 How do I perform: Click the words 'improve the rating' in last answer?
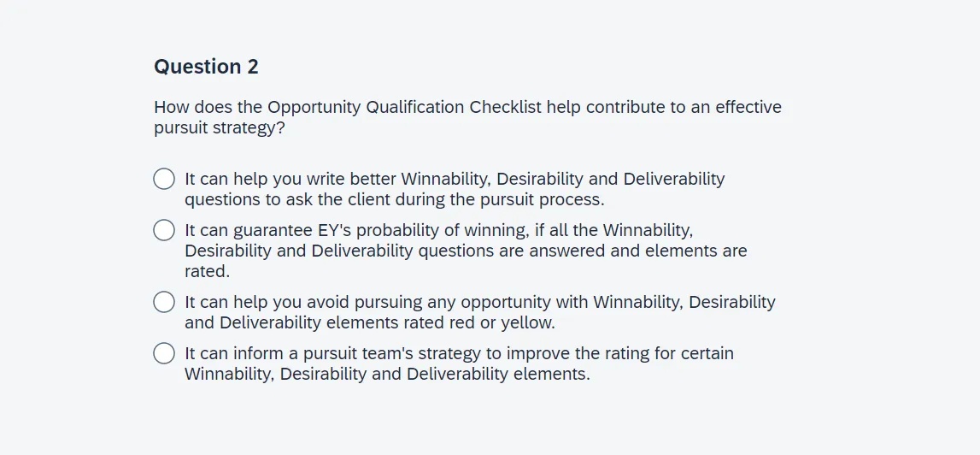[577, 353]
